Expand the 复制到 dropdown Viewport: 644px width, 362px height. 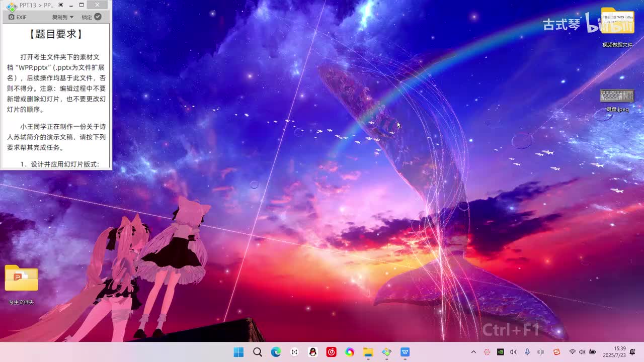tap(63, 17)
